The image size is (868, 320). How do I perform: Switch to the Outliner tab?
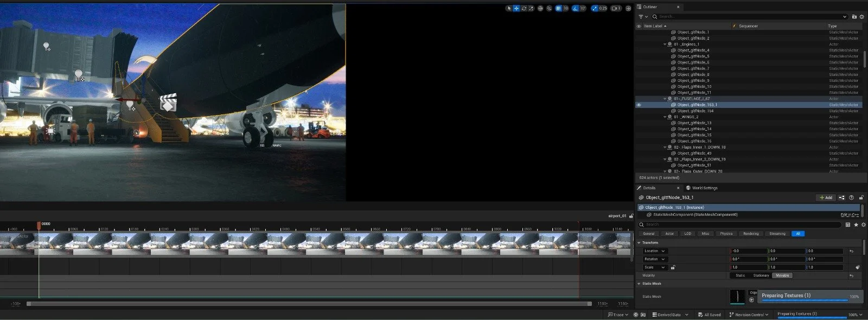click(650, 7)
